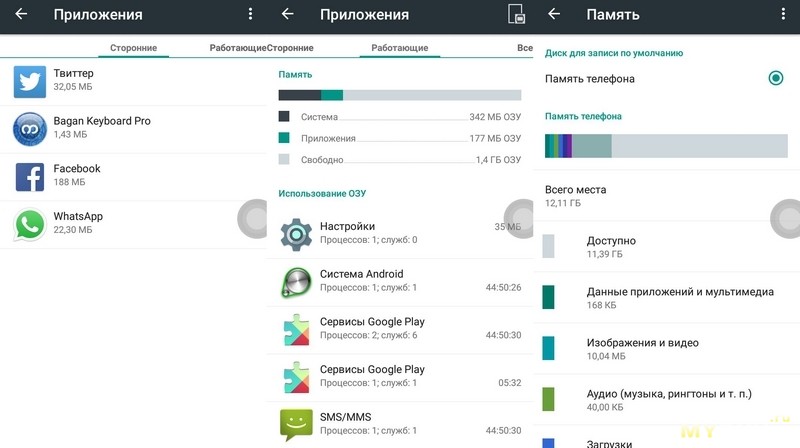Open the Загрузки storage entry
Screen dimensions: 800x448
(666, 438)
